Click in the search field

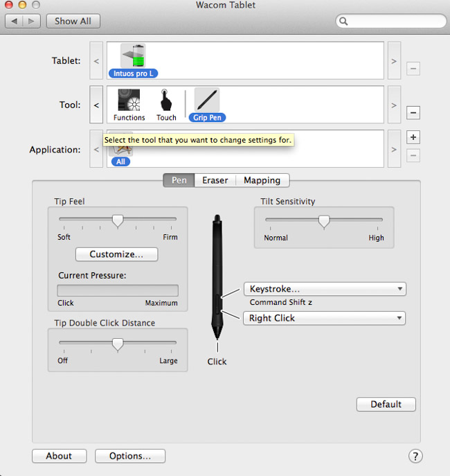click(x=391, y=21)
